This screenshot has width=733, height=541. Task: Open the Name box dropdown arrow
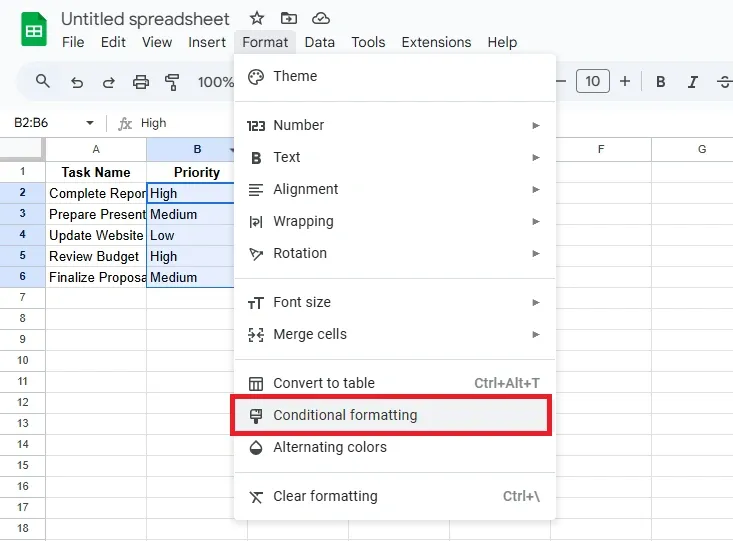tap(90, 123)
